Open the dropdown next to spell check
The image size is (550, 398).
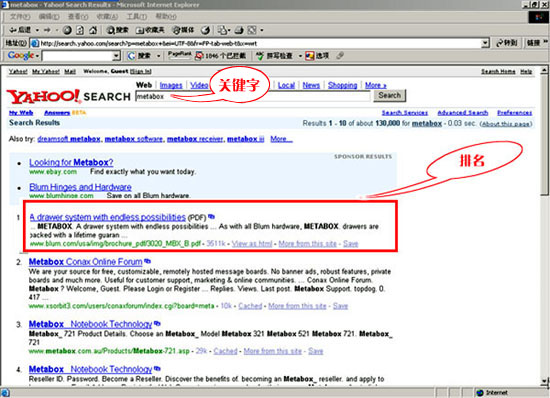coord(300,56)
